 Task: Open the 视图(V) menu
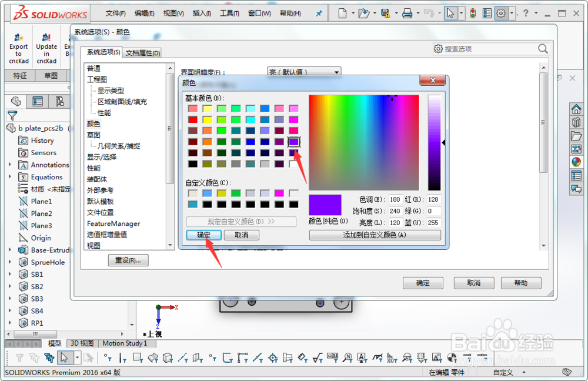pyautogui.click(x=173, y=14)
